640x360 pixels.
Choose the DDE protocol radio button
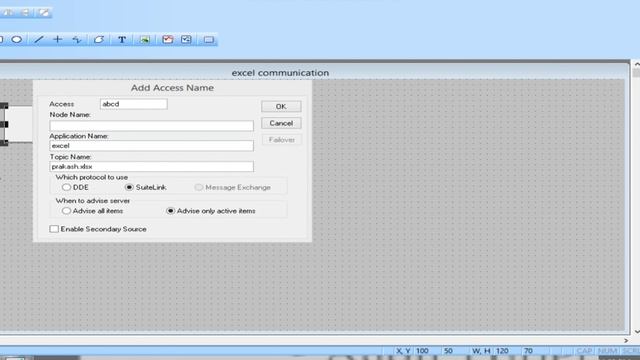pyautogui.click(x=66, y=187)
